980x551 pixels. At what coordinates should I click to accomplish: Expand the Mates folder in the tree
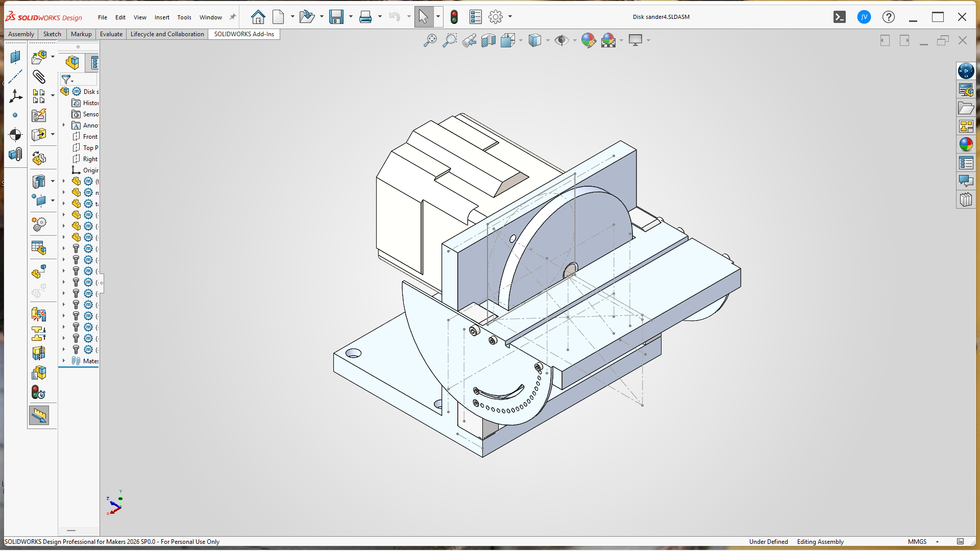(x=64, y=361)
